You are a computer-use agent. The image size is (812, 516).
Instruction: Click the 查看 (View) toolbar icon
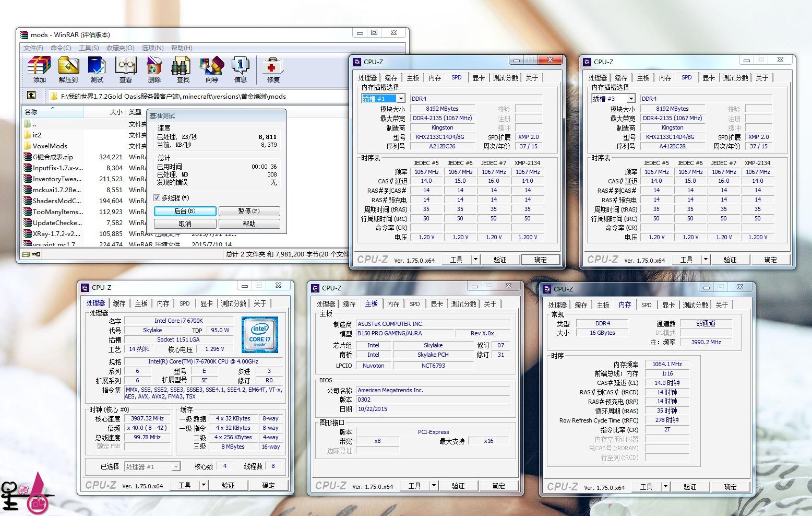point(125,66)
